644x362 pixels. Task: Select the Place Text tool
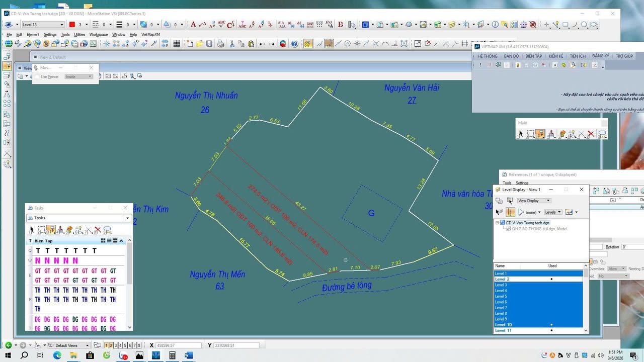(x=193, y=24)
